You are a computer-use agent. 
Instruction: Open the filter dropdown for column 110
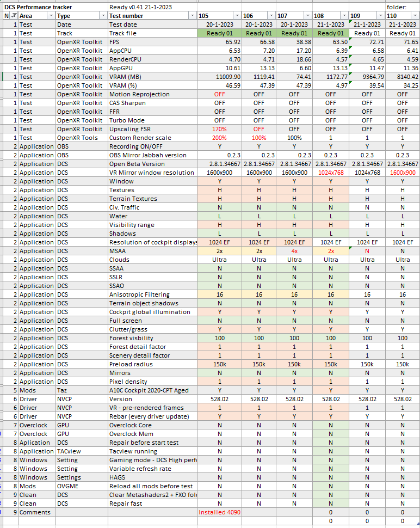click(x=415, y=16)
